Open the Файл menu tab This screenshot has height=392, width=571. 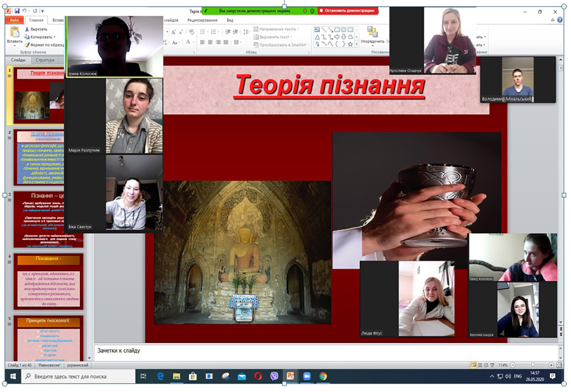point(14,20)
